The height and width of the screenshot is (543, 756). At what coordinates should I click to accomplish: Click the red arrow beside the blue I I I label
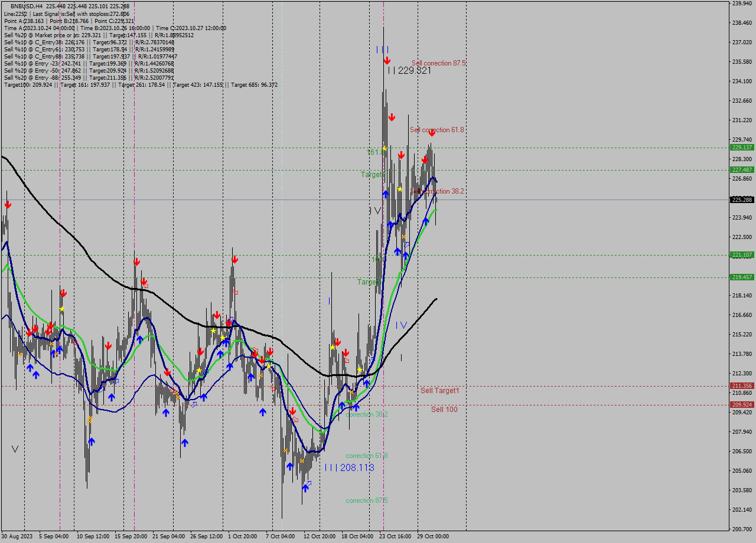point(387,61)
